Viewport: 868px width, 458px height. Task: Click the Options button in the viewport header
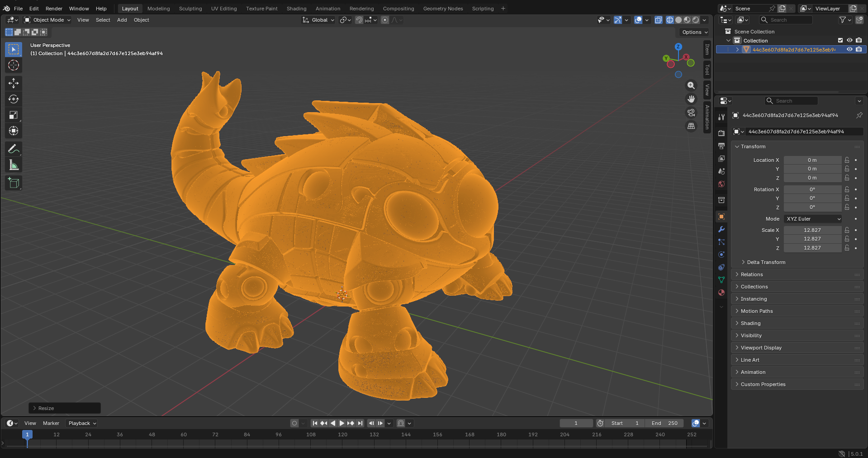click(x=693, y=32)
